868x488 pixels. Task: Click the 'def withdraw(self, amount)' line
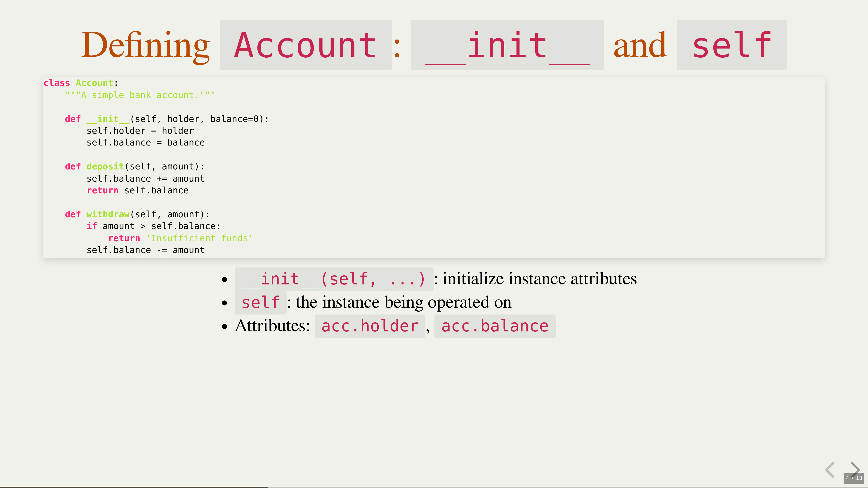(x=137, y=214)
